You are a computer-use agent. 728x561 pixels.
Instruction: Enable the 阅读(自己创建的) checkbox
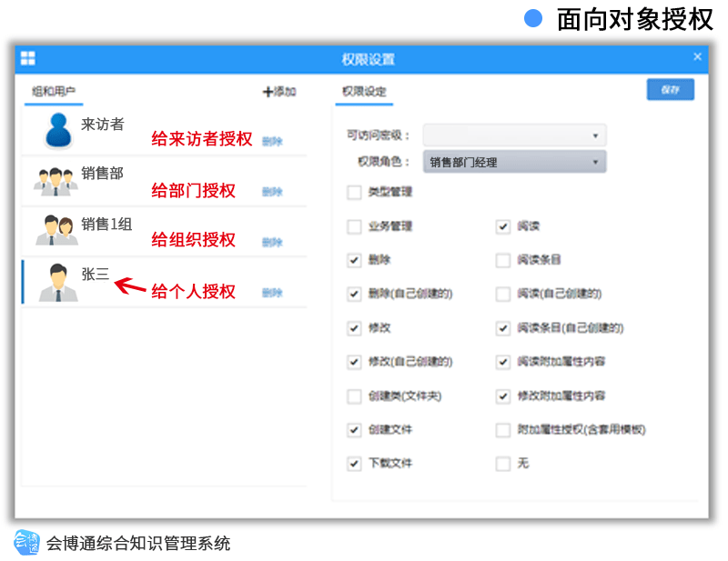[503, 294]
